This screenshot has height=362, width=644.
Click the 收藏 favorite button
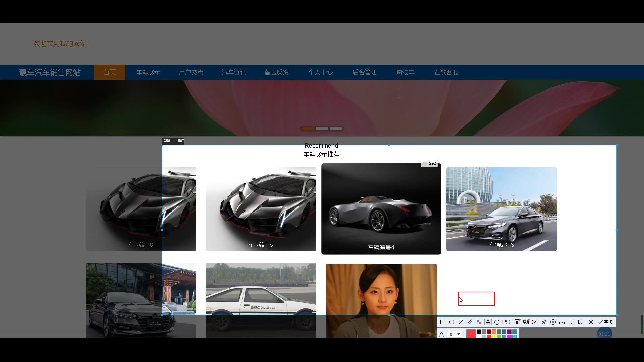tap(429, 163)
